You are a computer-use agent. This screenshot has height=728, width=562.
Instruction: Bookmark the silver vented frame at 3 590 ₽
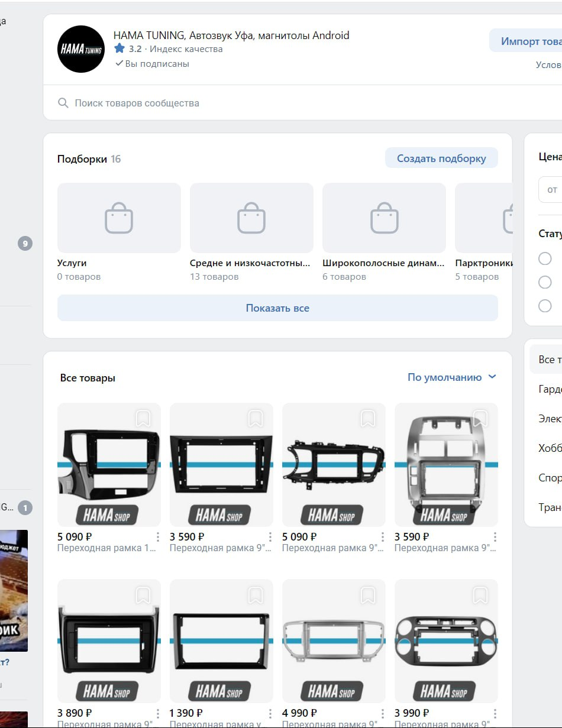480,419
